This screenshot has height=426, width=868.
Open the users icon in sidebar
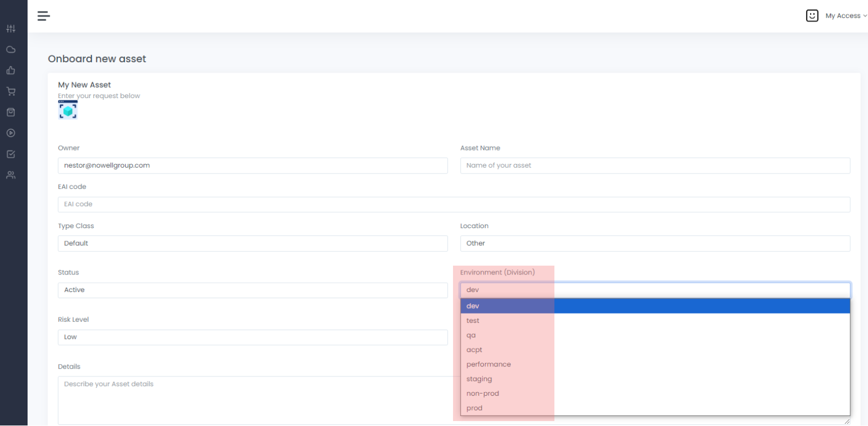10,175
